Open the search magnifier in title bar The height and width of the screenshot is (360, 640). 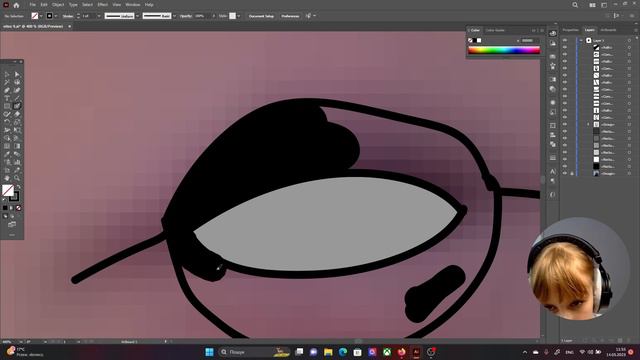click(x=575, y=5)
